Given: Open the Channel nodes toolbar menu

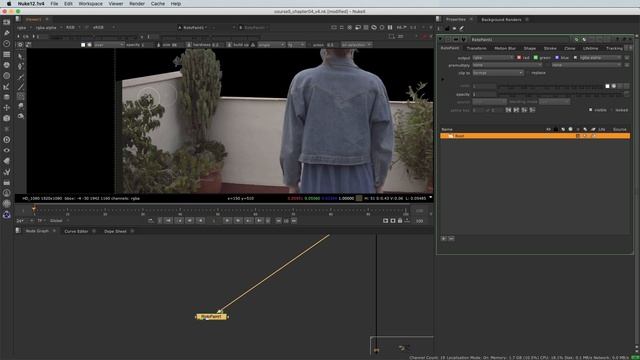Looking at the screenshot, I should click(x=7, y=54).
